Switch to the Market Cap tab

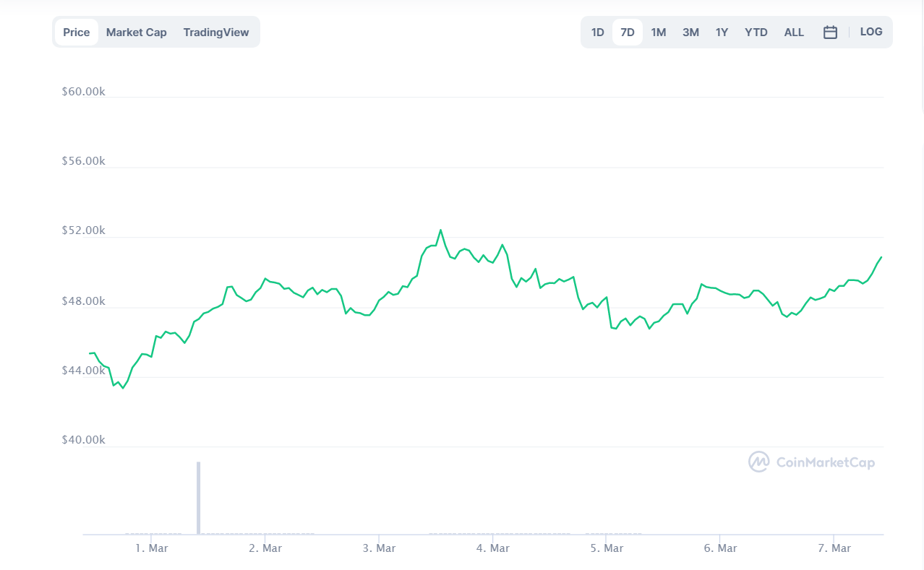(x=137, y=33)
